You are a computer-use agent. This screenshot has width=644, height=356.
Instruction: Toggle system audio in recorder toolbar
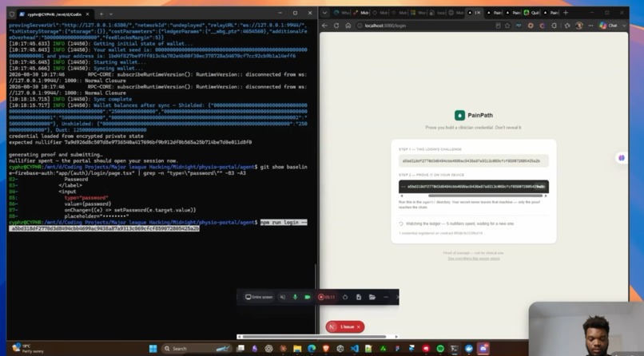[283, 297]
